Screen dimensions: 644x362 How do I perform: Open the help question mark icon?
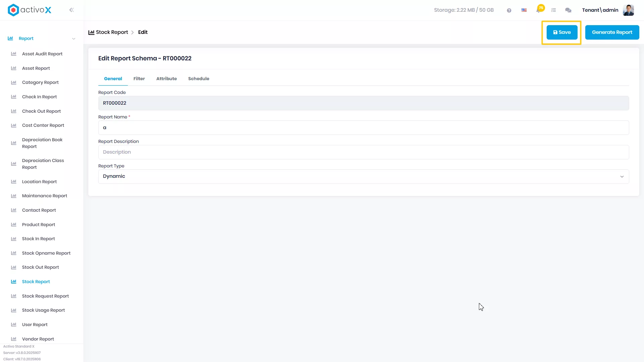(x=509, y=10)
